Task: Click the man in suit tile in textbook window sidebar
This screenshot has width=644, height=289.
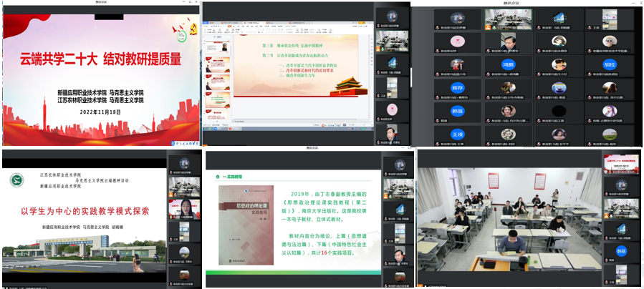Action: (x=398, y=256)
